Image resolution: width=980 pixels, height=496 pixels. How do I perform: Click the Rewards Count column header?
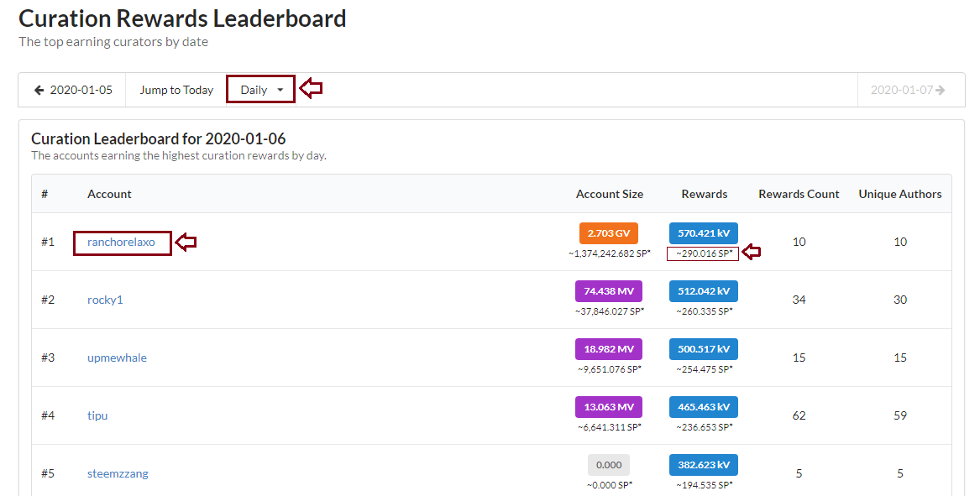tap(799, 194)
